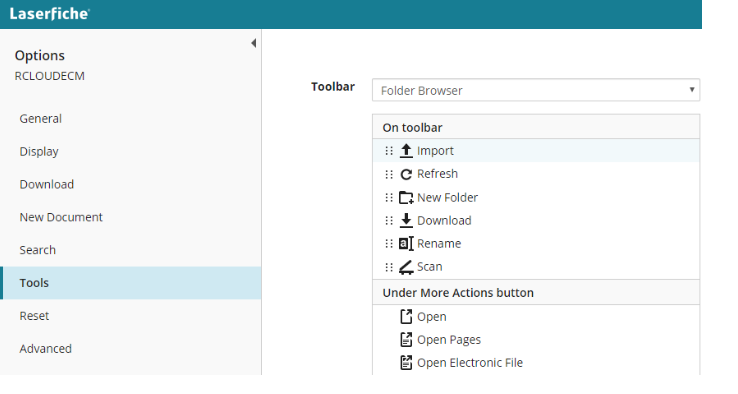Open the Folder Browser toolbar dropdown

pyautogui.click(x=536, y=90)
